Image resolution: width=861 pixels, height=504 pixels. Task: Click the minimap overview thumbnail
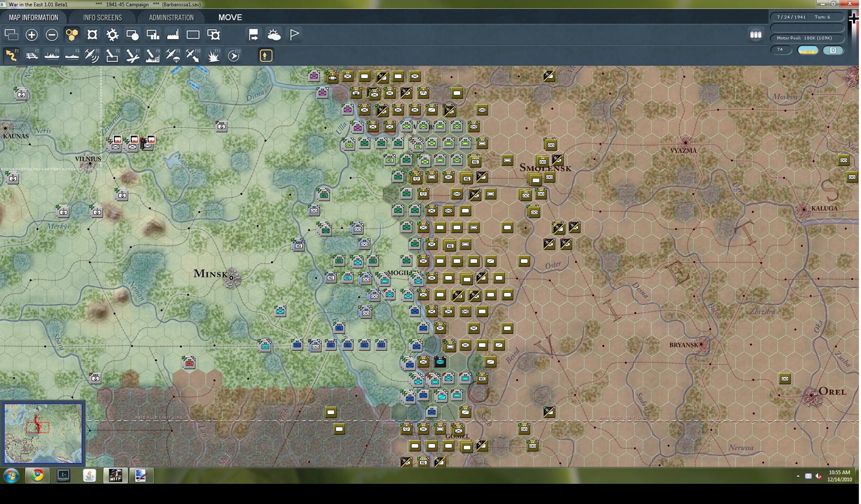tap(43, 433)
